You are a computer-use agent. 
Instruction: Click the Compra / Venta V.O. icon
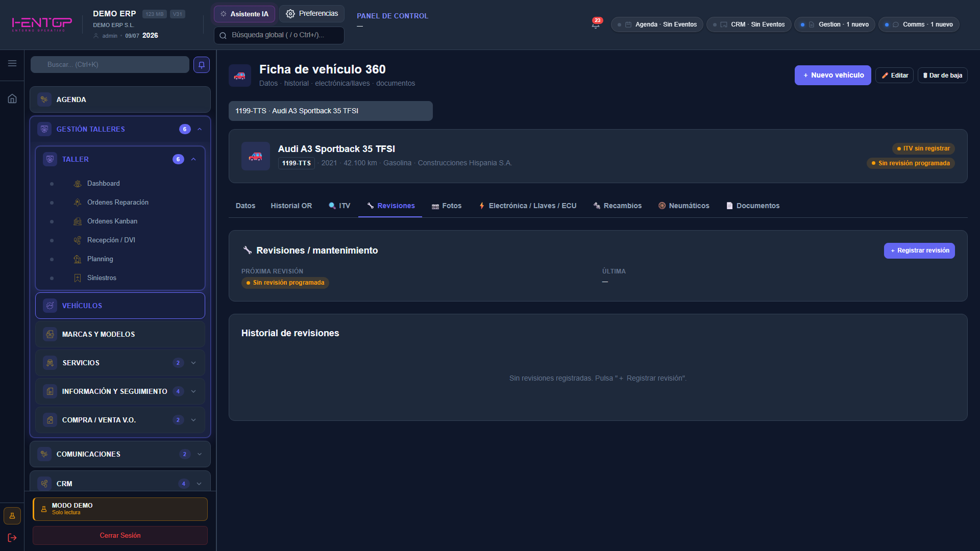tap(50, 420)
